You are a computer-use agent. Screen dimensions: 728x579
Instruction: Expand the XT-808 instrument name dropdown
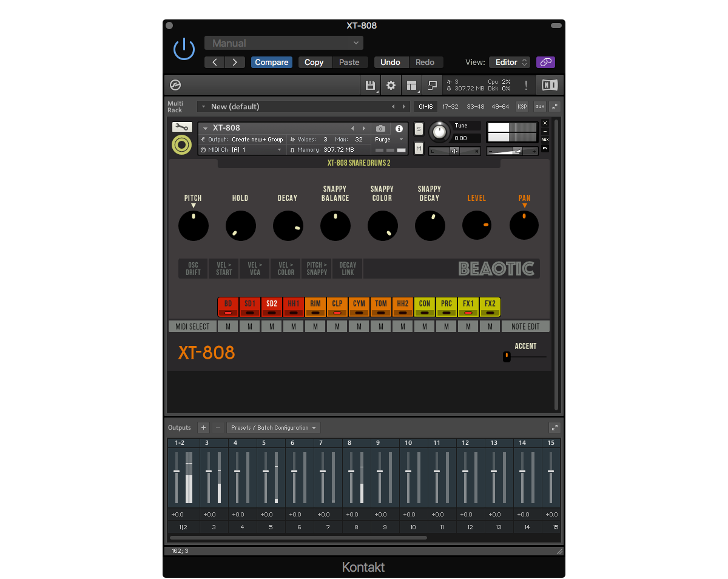click(x=205, y=128)
